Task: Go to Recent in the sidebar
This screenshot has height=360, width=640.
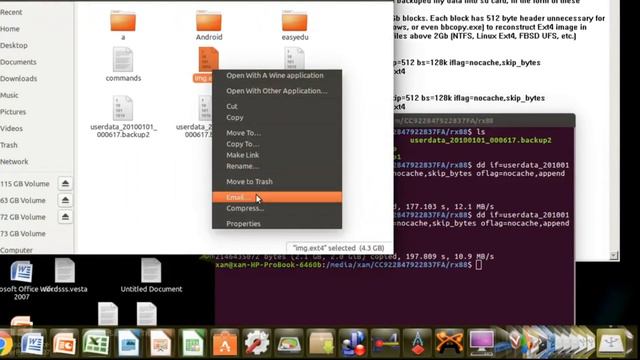Action: pos(11,12)
